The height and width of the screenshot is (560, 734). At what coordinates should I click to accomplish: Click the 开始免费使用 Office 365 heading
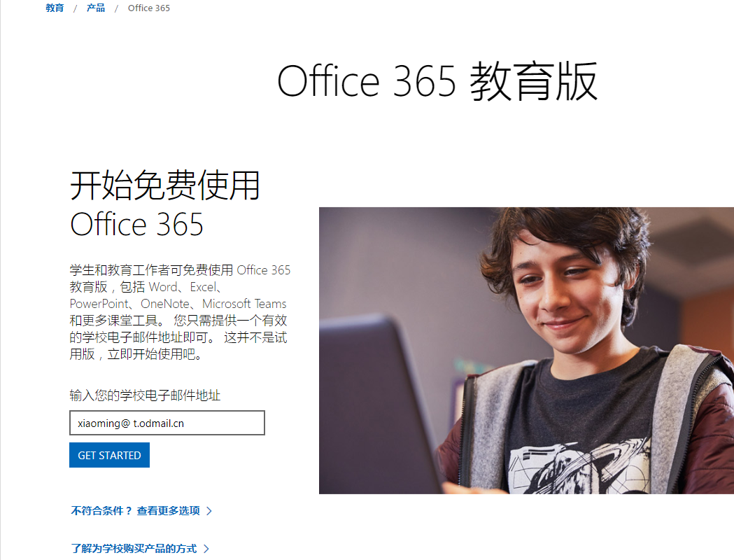click(164, 204)
